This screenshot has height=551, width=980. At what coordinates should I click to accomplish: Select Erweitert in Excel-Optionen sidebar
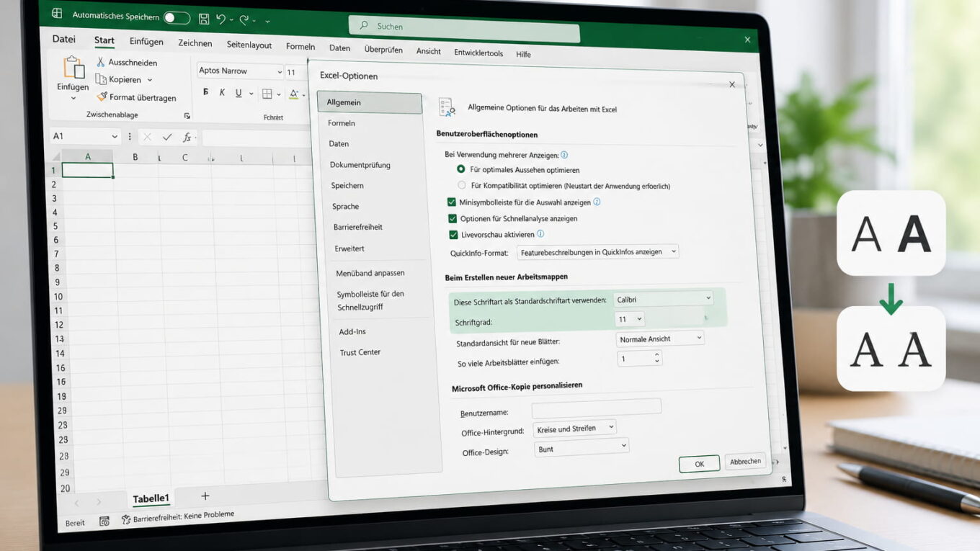349,248
